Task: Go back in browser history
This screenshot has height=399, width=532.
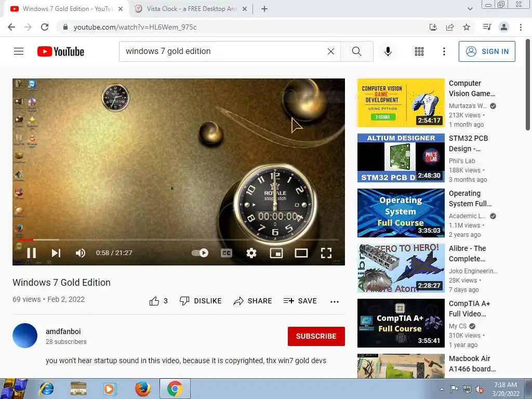Action: click(11, 27)
